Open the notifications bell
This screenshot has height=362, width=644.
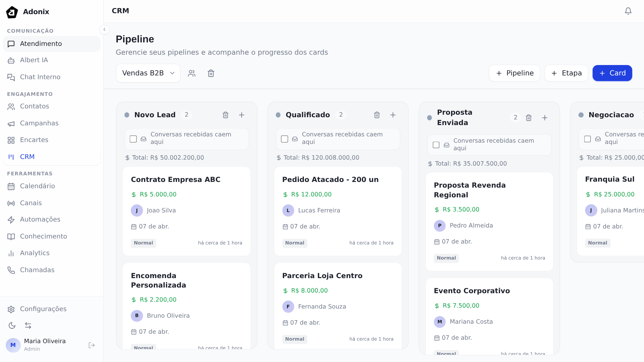point(628,11)
